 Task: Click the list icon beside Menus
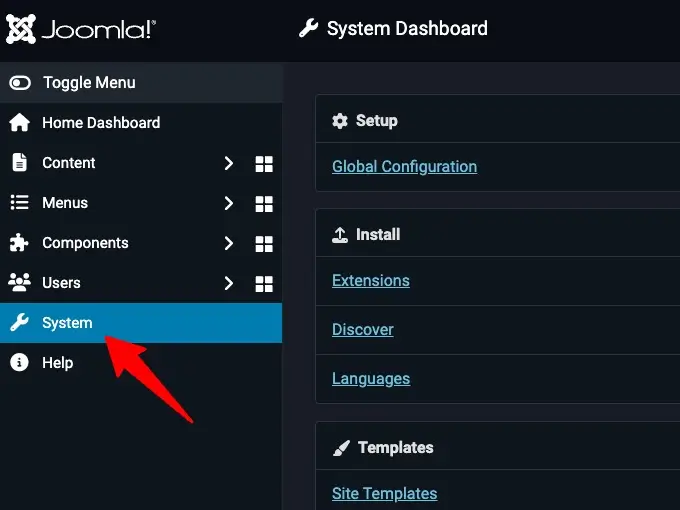click(20, 203)
